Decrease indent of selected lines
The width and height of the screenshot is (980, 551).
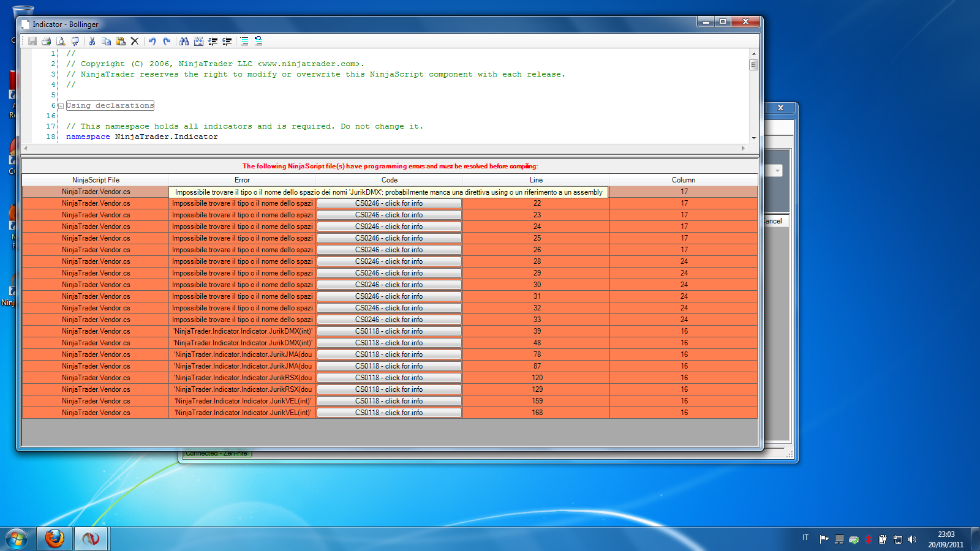(213, 41)
